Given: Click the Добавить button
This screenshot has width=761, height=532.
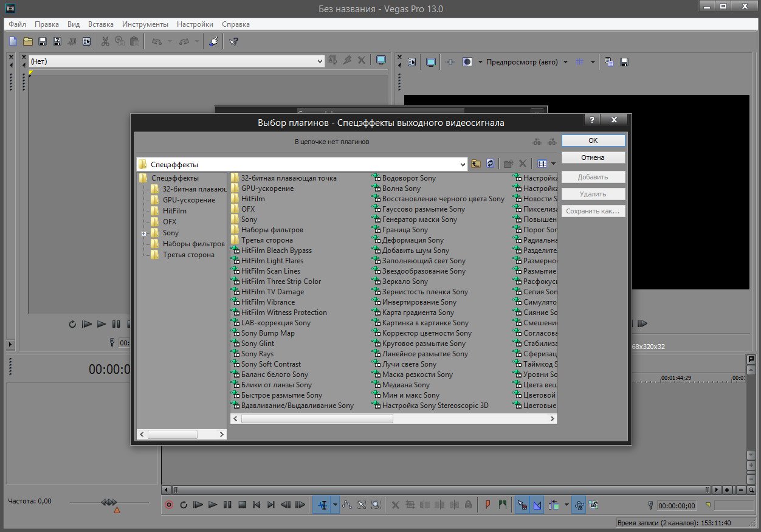Looking at the screenshot, I should click(593, 177).
